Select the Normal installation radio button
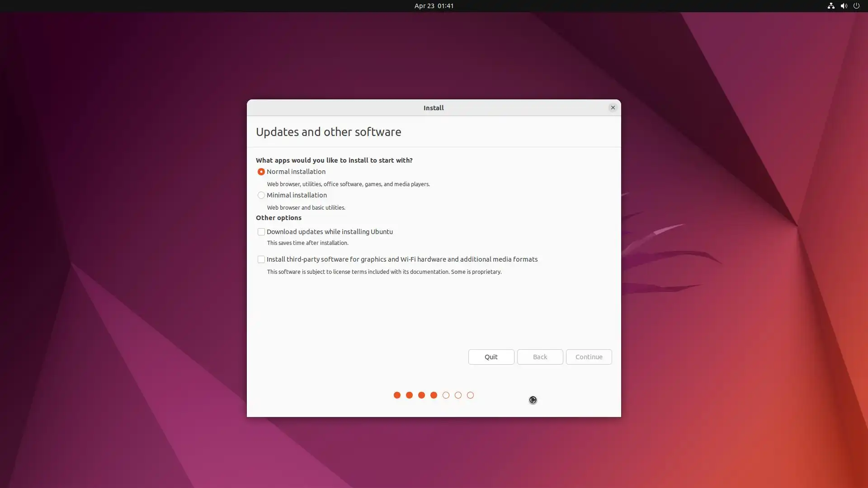The image size is (868, 488). [x=261, y=172]
